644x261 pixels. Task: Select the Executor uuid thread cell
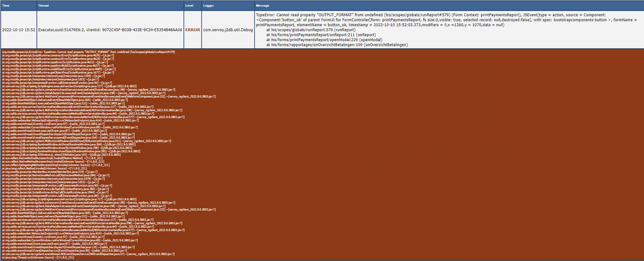point(110,30)
